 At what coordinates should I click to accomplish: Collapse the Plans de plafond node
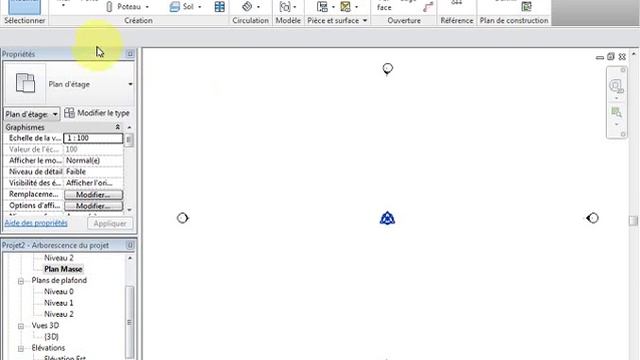tap(21, 281)
